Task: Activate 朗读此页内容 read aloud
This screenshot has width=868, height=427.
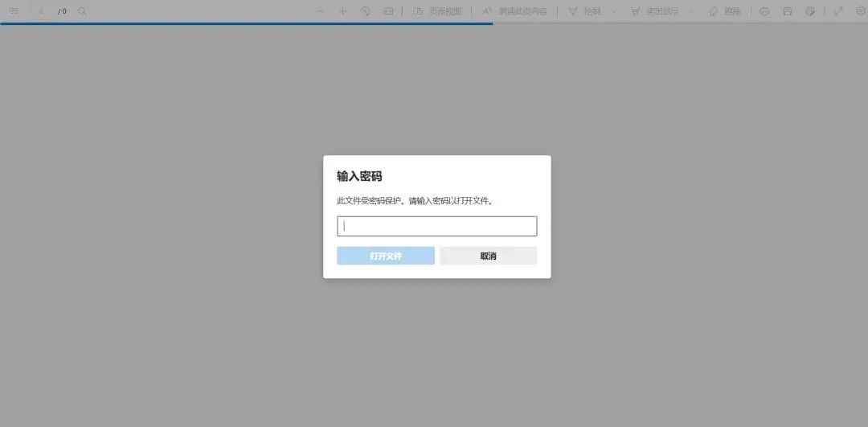Action: tap(515, 11)
